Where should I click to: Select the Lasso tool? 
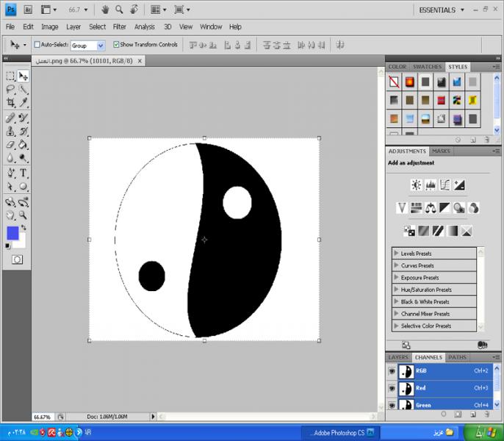click(x=10, y=90)
